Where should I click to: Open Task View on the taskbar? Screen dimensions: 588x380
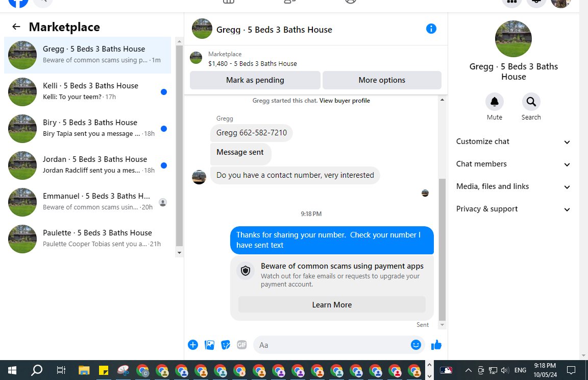[x=61, y=371]
